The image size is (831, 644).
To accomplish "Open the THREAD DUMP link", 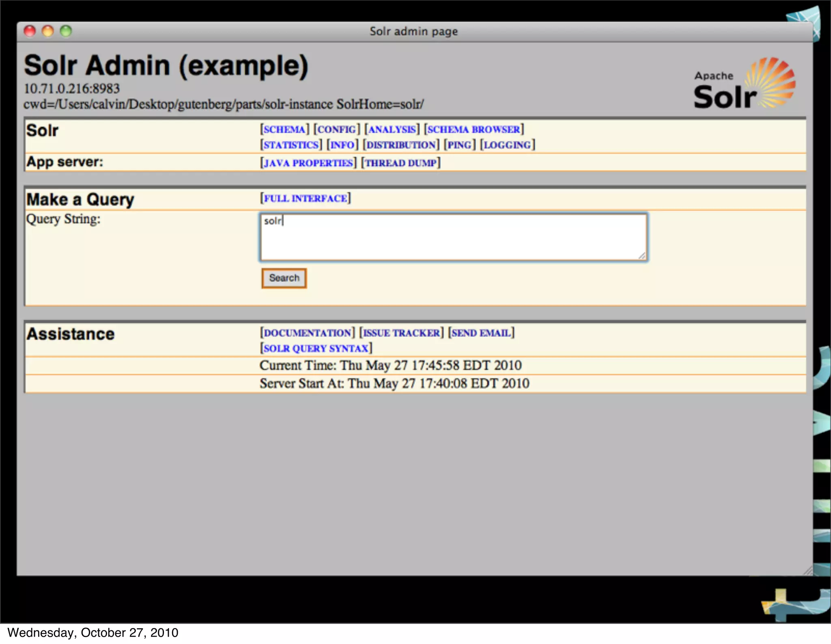I will tap(400, 163).
